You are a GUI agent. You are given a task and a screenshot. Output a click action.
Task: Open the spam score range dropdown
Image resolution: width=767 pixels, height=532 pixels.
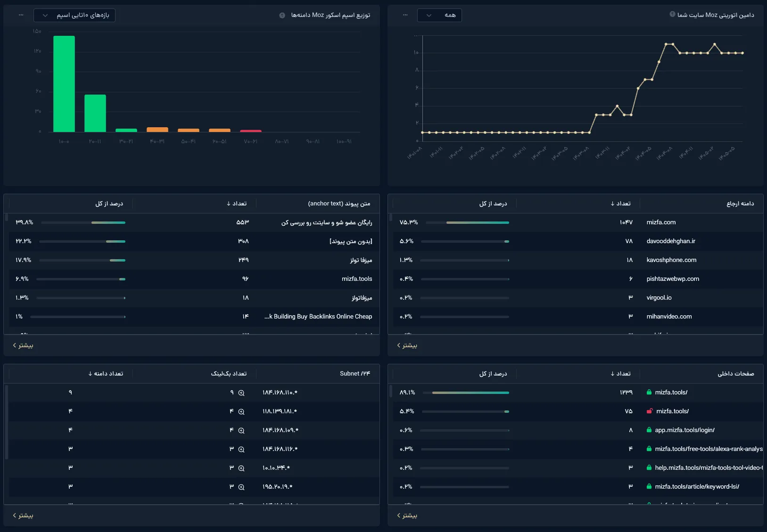[74, 15]
